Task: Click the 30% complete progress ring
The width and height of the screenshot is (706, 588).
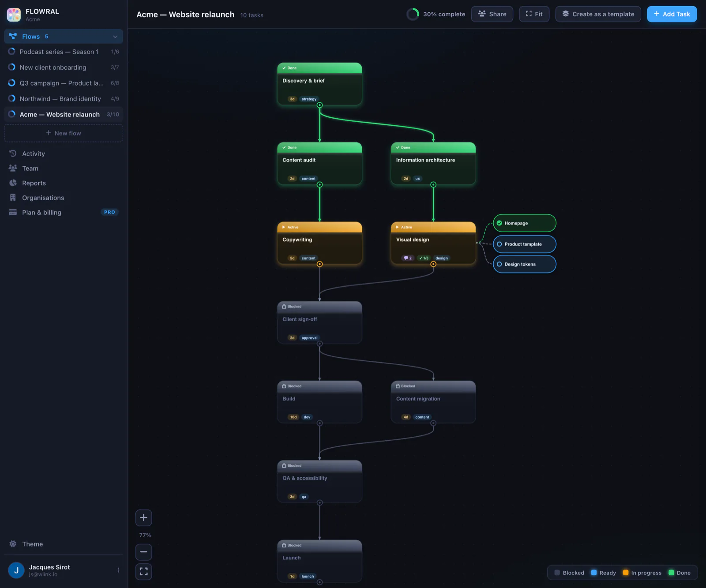Action: [x=413, y=14]
